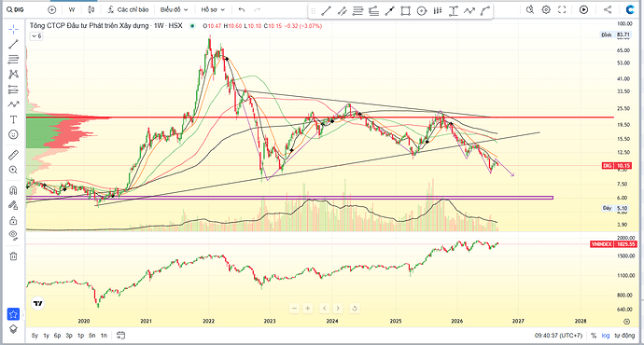Open symbol search for DIG

tap(16, 9)
